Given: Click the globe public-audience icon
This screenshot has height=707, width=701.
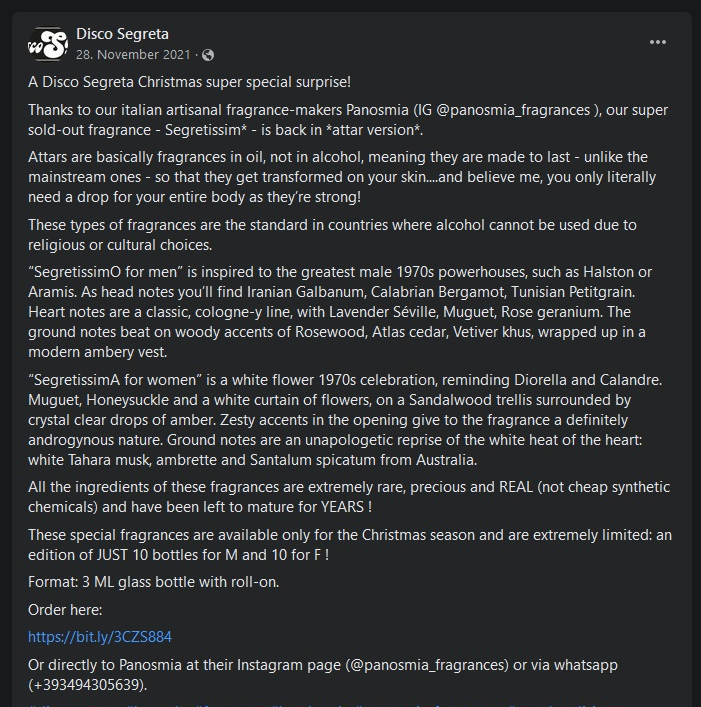Looking at the screenshot, I should 208,55.
